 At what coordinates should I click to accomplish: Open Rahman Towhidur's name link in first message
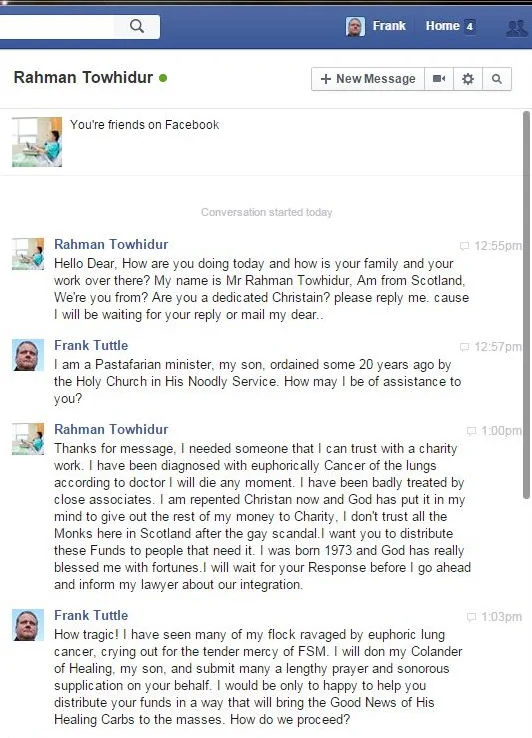[111, 244]
